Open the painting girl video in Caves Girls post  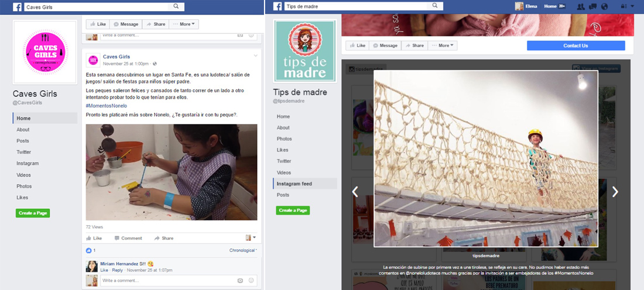(172, 172)
